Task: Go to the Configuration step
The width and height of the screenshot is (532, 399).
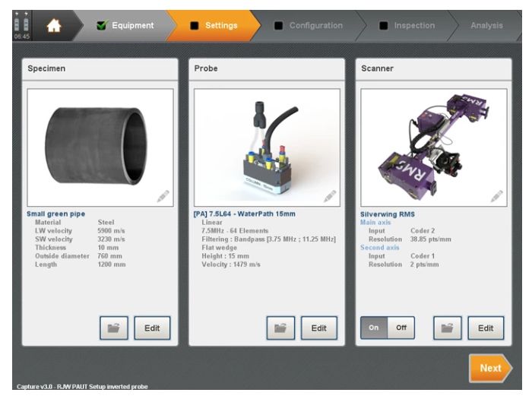Action: coord(308,25)
